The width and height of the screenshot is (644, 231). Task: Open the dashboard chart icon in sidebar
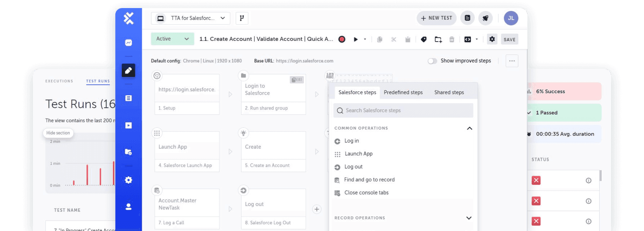point(128,43)
